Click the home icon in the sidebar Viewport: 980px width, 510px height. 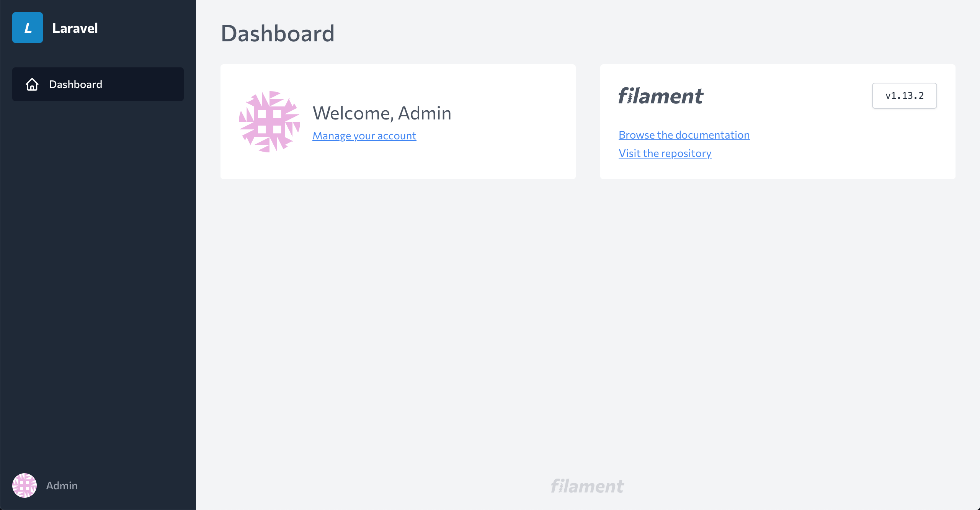pyautogui.click(x=32, y=84)
